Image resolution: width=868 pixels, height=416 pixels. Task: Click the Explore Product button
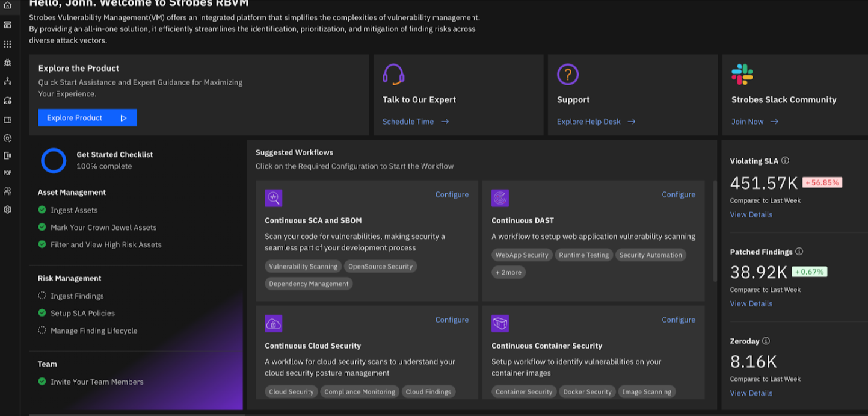[x=87, y=118]
